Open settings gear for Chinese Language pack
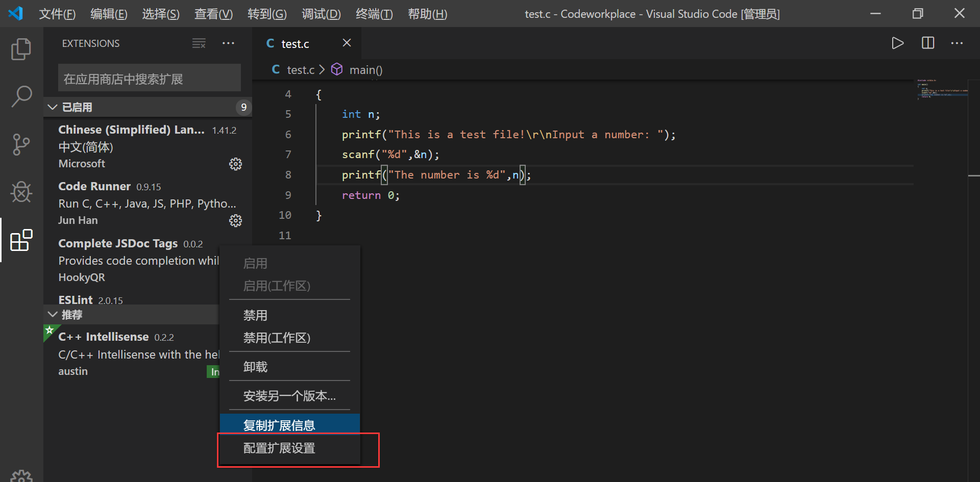This screenshot has height=482, width=980. coord(235,164)
